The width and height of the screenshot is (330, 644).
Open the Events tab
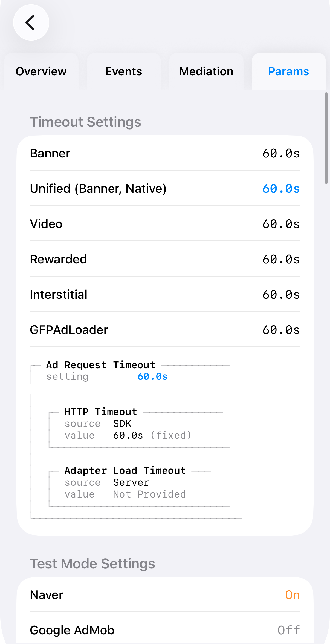click(124, 71)
